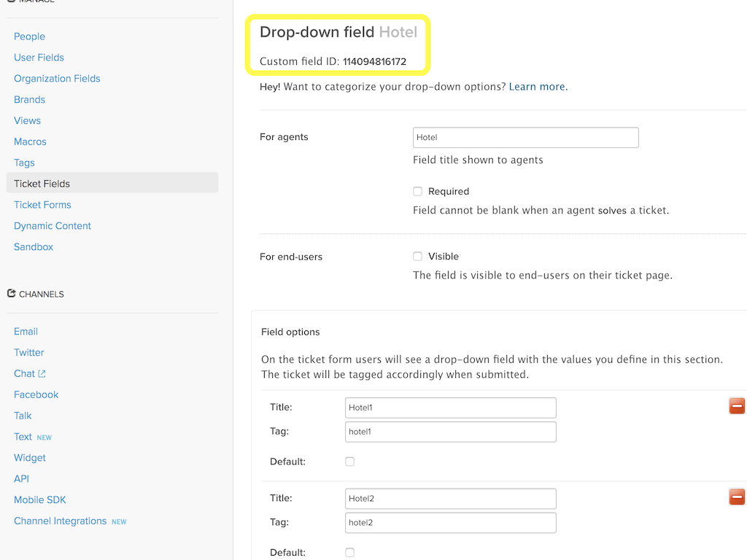Click the Hotel1 Title input field
The width and height of the screenshot is (747, 560).
click(450, 408)
